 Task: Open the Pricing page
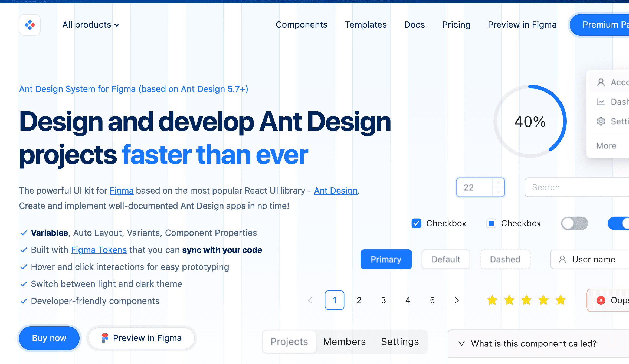click(456, 25)
